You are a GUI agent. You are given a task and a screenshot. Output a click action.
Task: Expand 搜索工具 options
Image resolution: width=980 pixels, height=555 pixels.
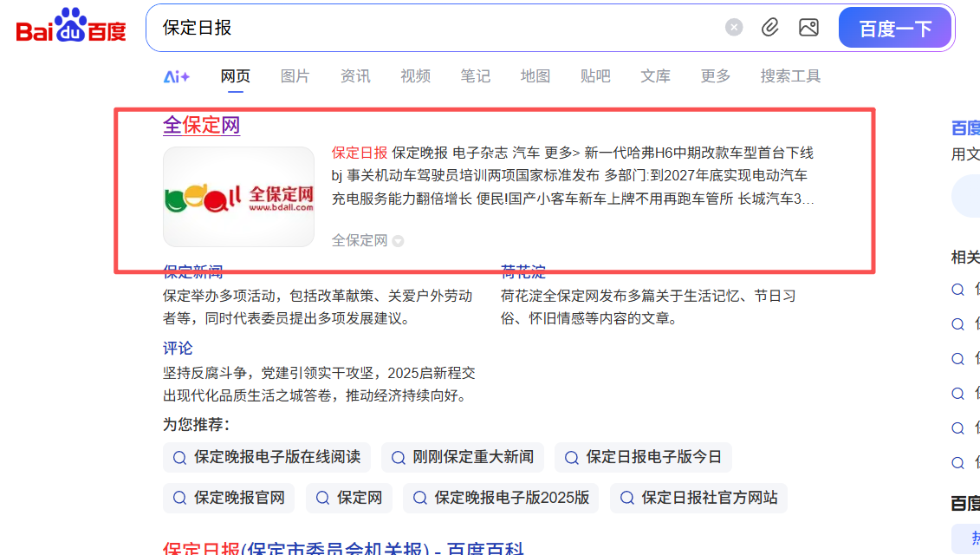point(790,76)
